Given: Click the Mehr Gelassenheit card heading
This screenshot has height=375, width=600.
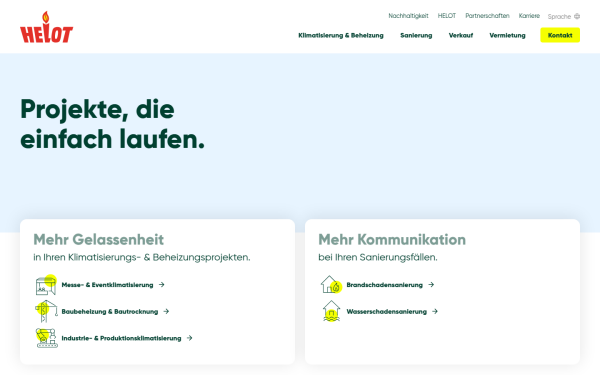Looking at the screenshot, I should point(98,240).
